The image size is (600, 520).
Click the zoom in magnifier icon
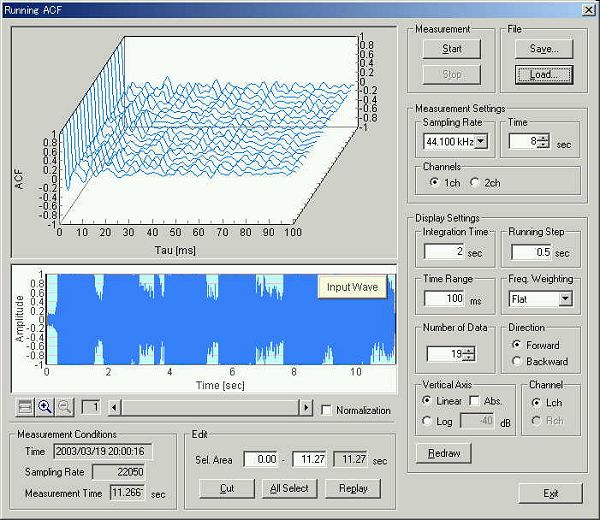[45, 407]
